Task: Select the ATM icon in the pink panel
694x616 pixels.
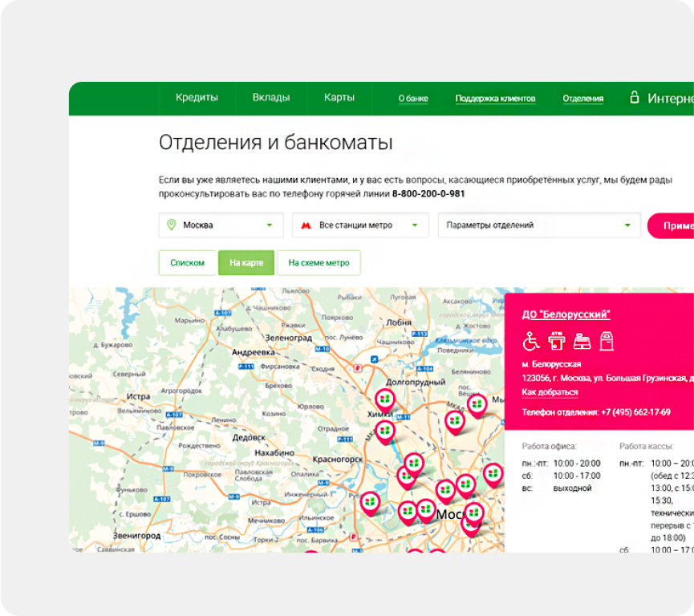Action: [556, 342]
